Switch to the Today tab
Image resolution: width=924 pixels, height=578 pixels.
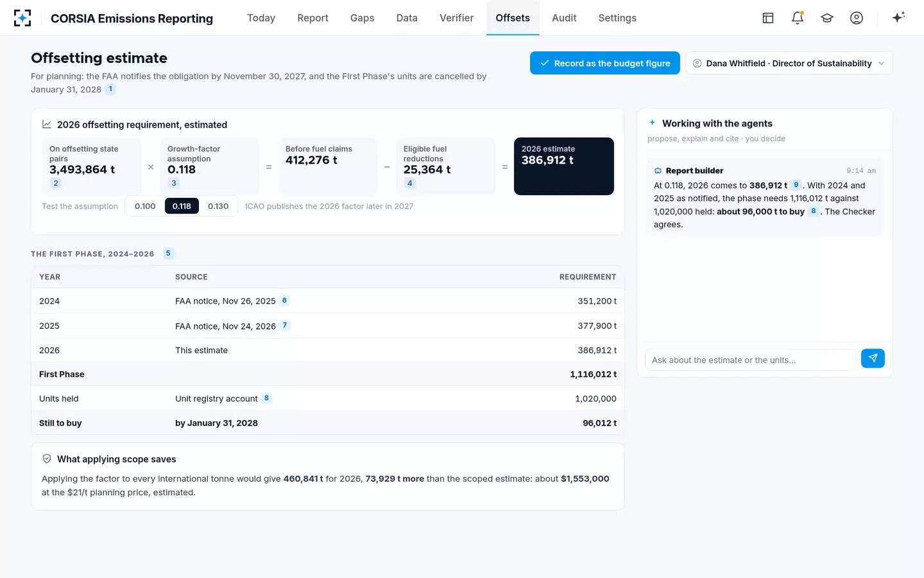[x=261, y=18]
